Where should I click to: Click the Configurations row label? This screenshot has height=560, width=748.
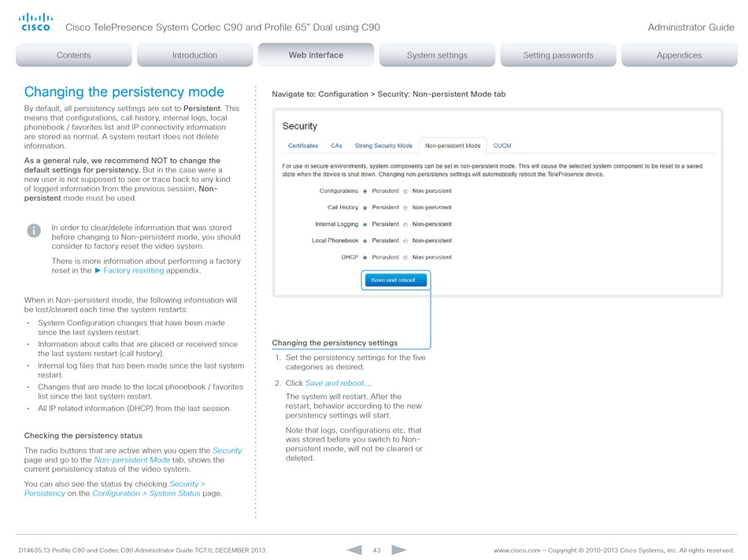[x=339, y=191]
